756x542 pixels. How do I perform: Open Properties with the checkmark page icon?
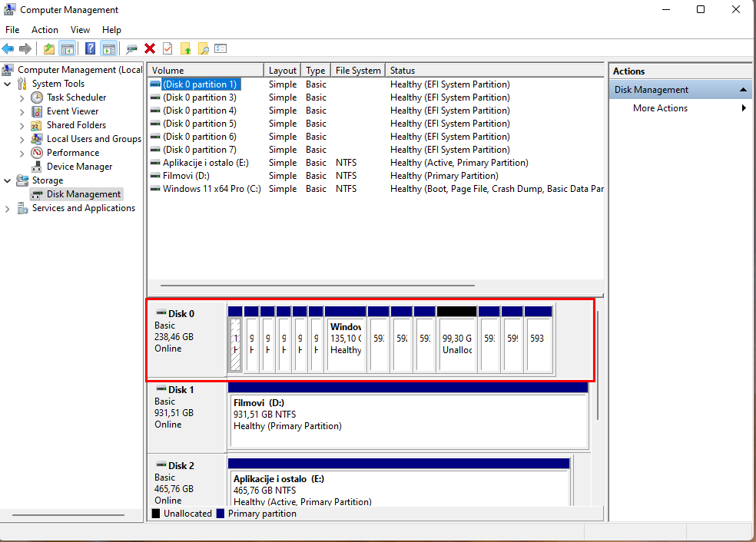(167, 48)
